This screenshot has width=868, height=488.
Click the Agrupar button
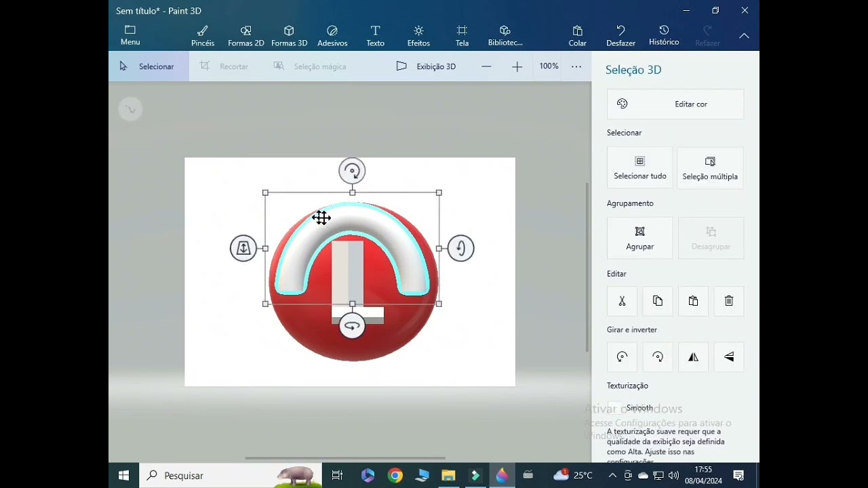[640, 239]
